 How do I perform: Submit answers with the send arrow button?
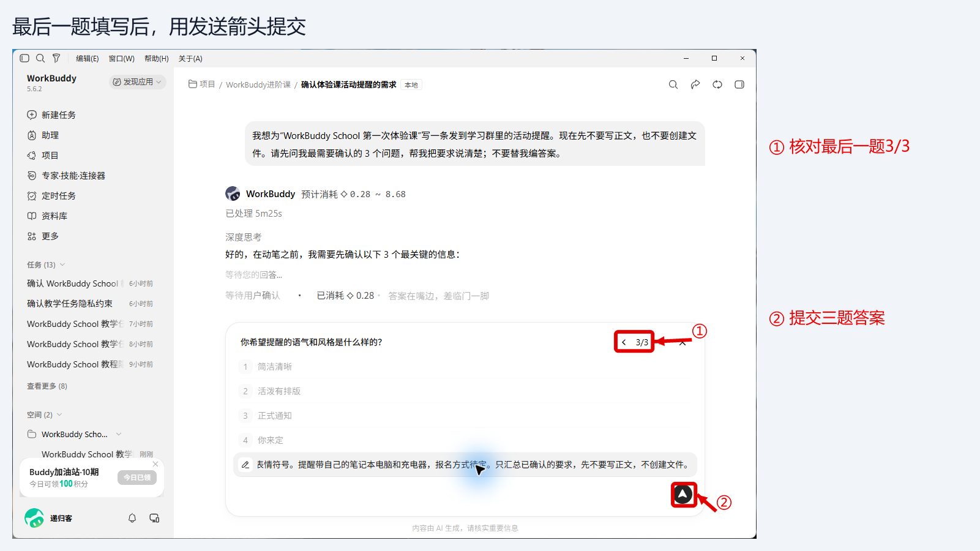683,495
